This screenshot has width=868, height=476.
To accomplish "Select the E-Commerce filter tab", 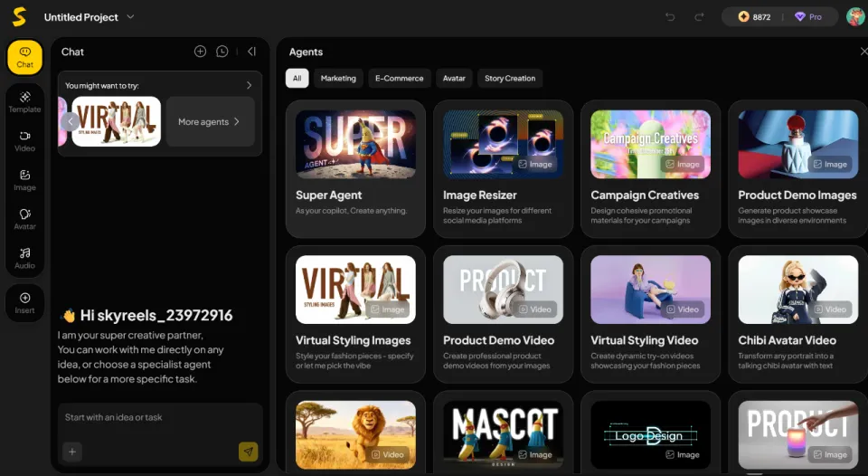I will click(x=399, y=79).
